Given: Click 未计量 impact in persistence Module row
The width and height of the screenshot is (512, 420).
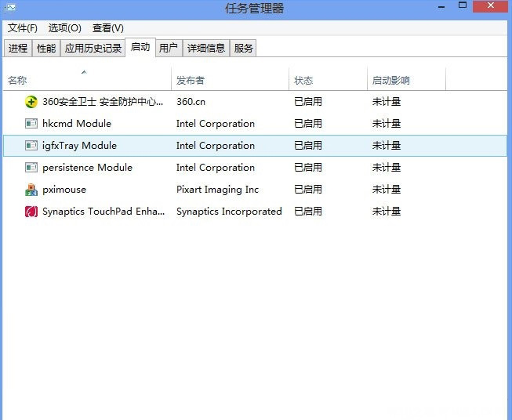Looking at the screenshot, I should click(387, 168).
